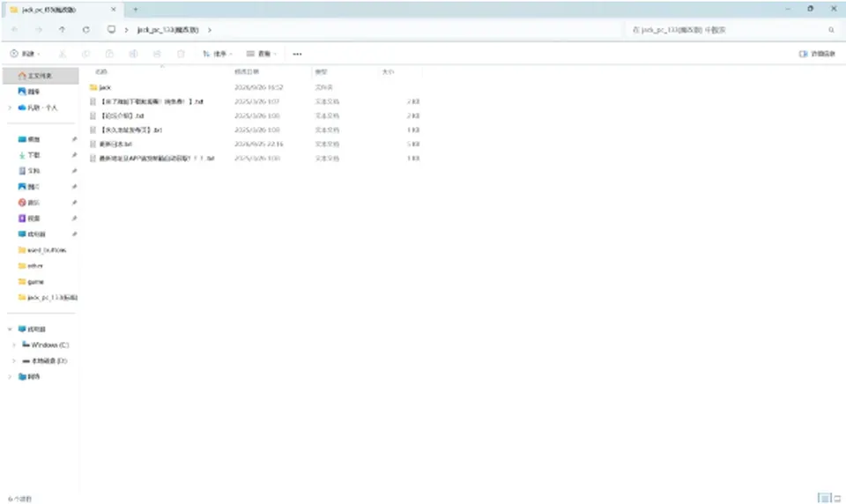Add a new File Explorer tab
The width and height of the screenshot is (846, 504).
[x=136, y=10]
